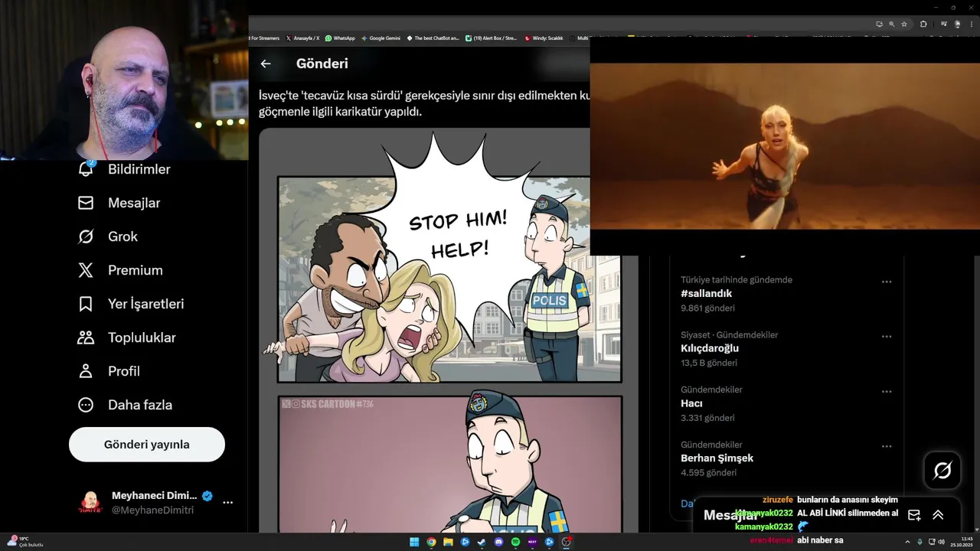The image size is (980, 551).
Task: Open the Daha fazla circle icon
Action: click(x=86, y=405)
